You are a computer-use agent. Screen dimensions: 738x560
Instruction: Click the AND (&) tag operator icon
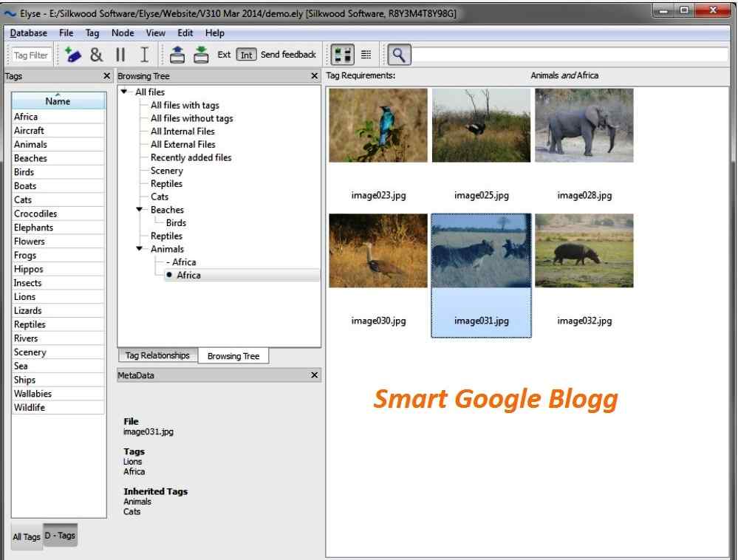coord(96,54)
